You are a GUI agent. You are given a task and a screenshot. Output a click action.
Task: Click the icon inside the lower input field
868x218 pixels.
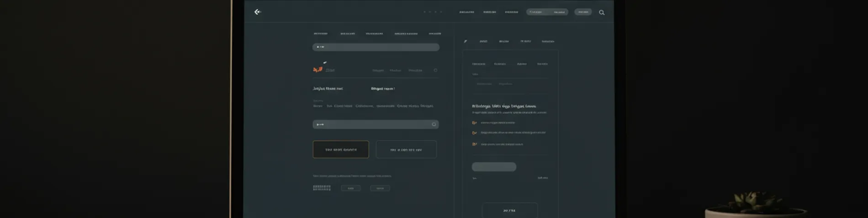click(434, 124)
